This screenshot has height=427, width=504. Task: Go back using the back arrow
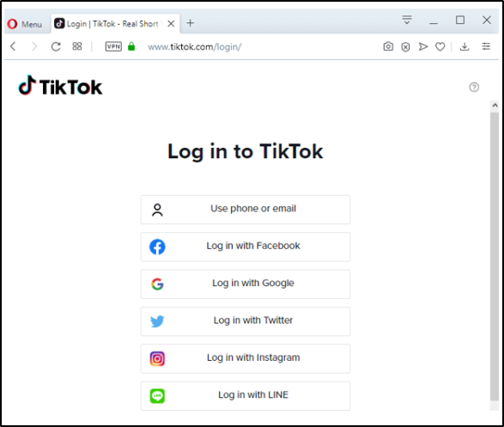tap(13, 46)
